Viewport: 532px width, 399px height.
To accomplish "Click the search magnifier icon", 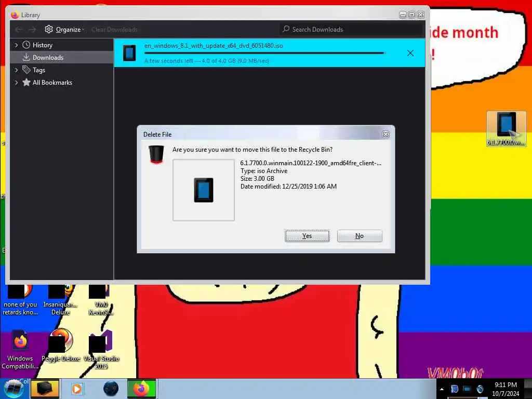I will coord(286,29).
